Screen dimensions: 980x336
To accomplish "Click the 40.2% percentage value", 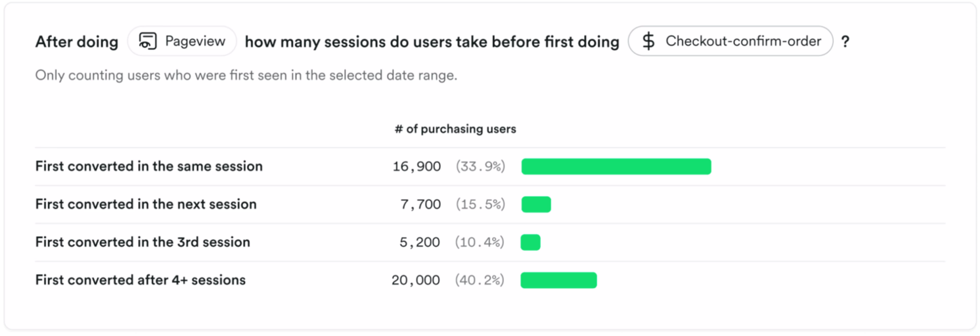I will click(480, 280).
